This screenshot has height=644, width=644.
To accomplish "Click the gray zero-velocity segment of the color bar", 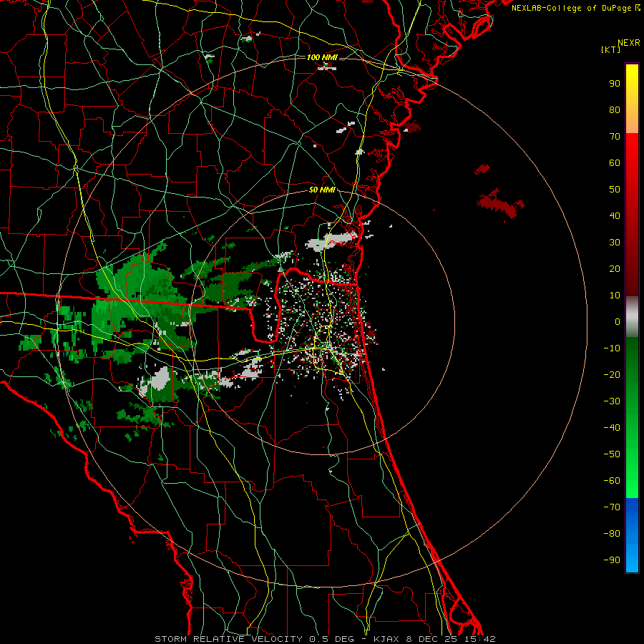I will click(x=632, y=317).
